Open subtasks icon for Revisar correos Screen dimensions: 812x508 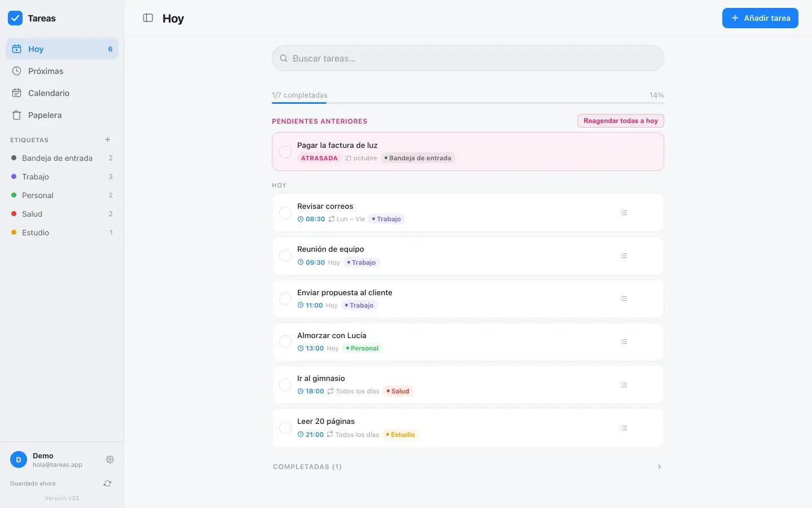(x=624, y=213)
